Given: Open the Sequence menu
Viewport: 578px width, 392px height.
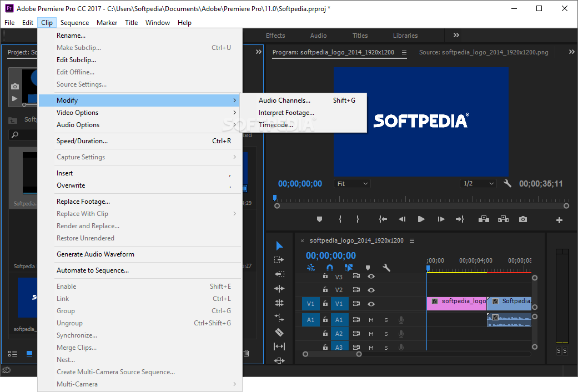Looking at the screenshot, I should [74, 23].
